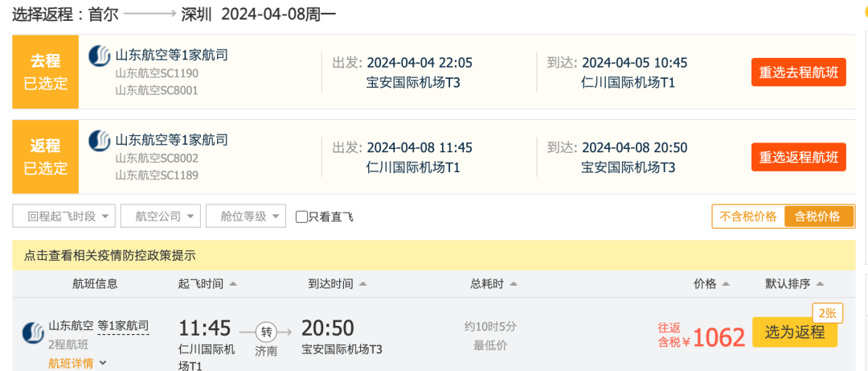Sort by 总耗时 arrow icon
The height and width of the screenshot is (371, 868).
pos(514,284)
